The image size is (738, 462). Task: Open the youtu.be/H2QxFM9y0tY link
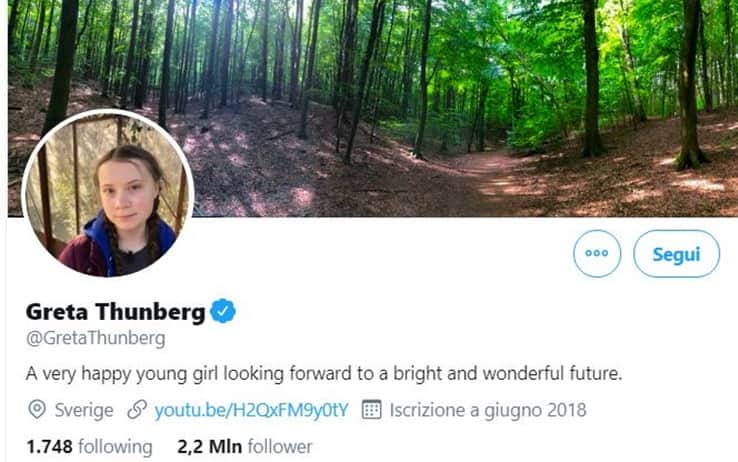pyautogui.click(x=251, y=410)
